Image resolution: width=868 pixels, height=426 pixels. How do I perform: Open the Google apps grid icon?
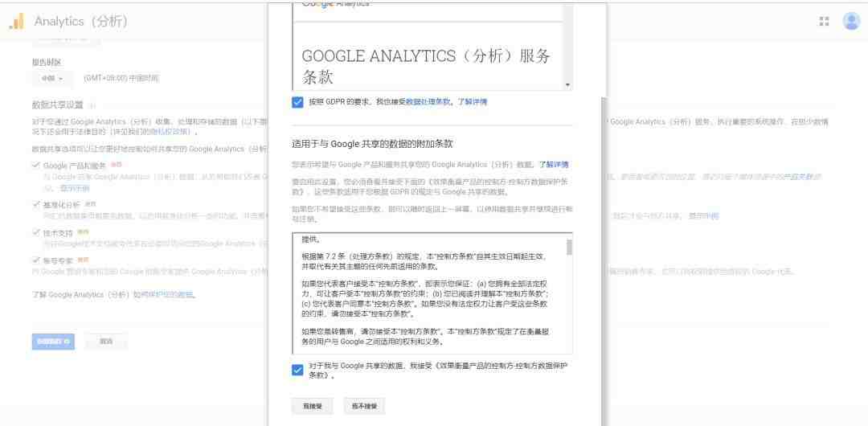click(825, 21)
